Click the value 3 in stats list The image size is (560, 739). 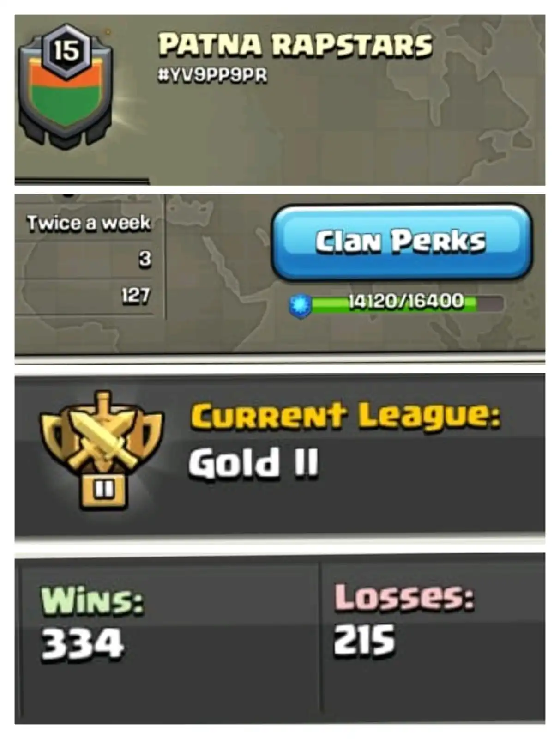[145, 260]
